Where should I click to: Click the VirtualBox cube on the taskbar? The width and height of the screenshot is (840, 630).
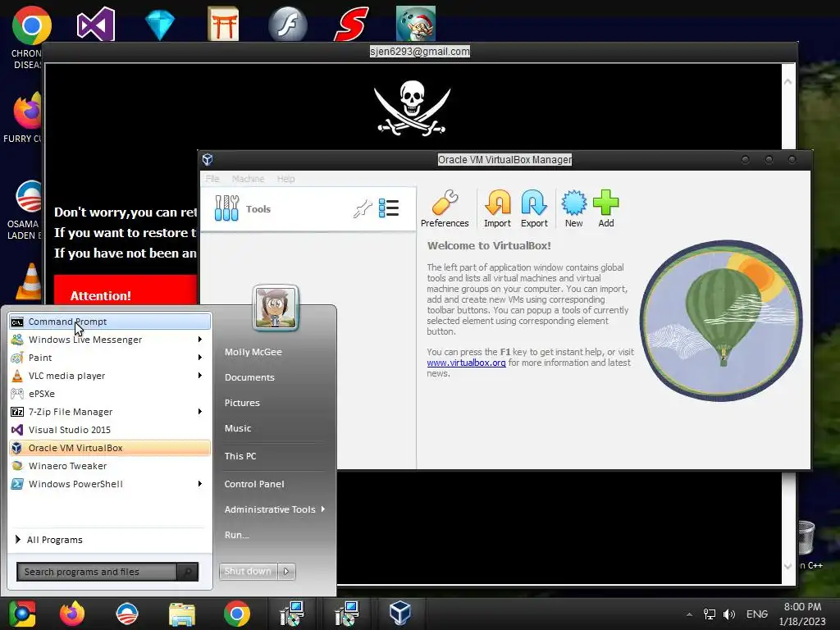click(x=400, y=613)
